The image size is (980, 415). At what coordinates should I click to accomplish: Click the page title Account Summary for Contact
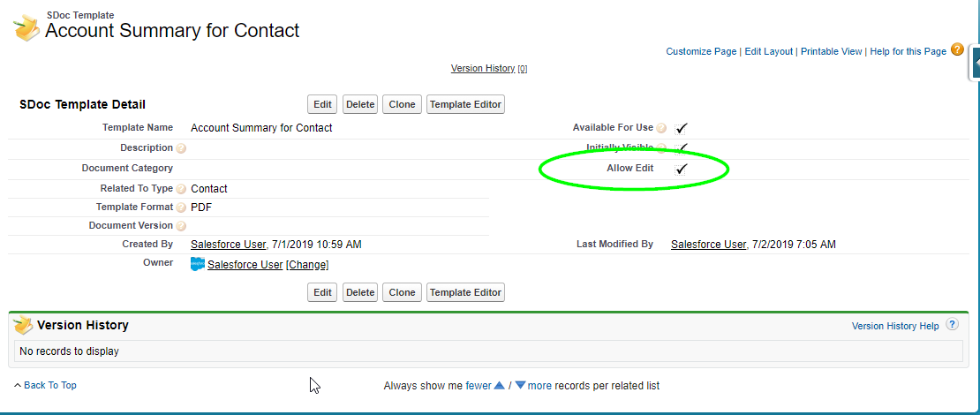[172, 30]
